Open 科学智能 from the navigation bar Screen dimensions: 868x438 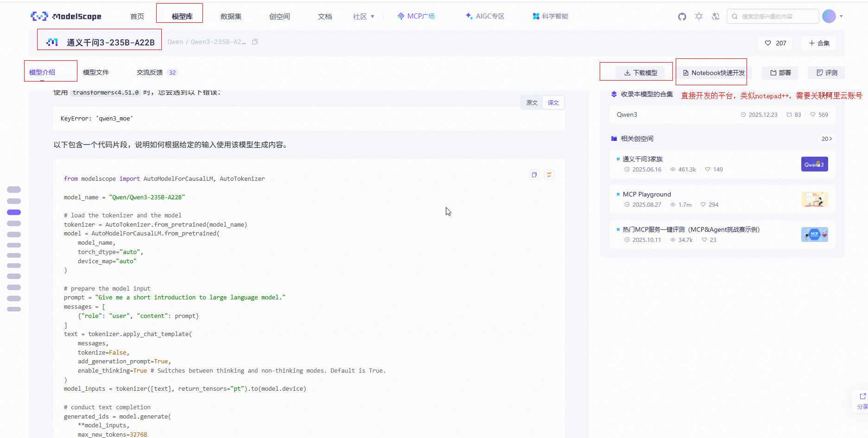tap(551, 16)
